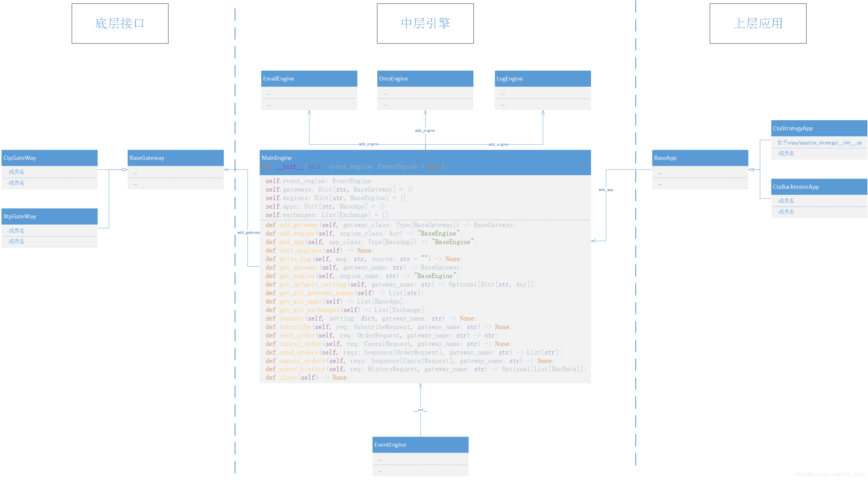Click the def get_all_apps method line
This screenshot has height=480, width=868.
(x=336, y=301)
